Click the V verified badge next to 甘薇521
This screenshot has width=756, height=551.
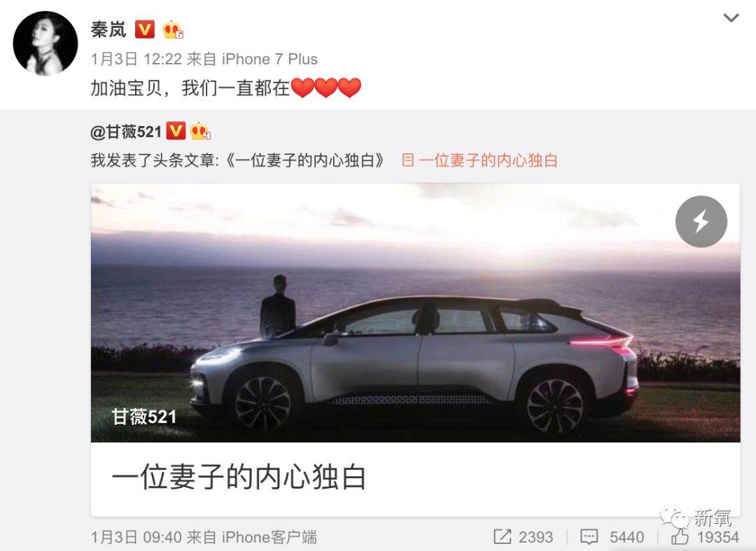click(x=176, y=131)
